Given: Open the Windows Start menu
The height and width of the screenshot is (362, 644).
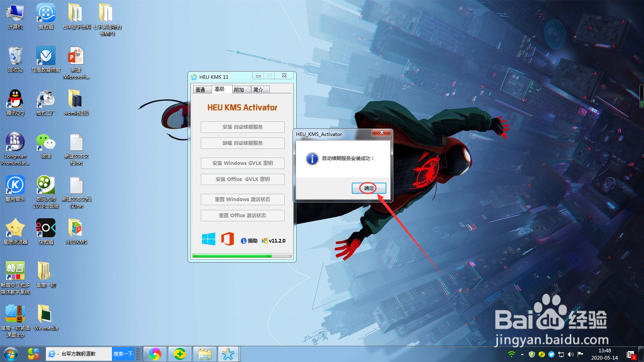Looking at the screenshot, I should pyautogui.click(x=11, y=354).
